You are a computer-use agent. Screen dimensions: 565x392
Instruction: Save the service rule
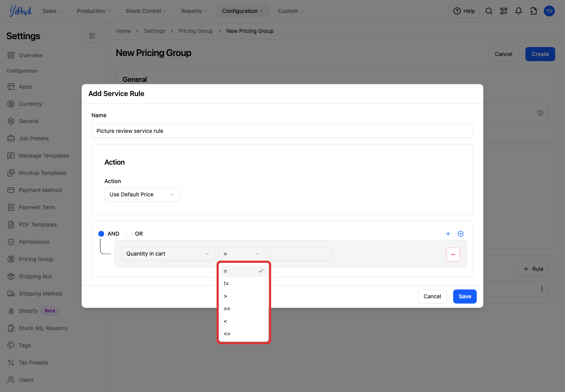[x=465, y=296]
